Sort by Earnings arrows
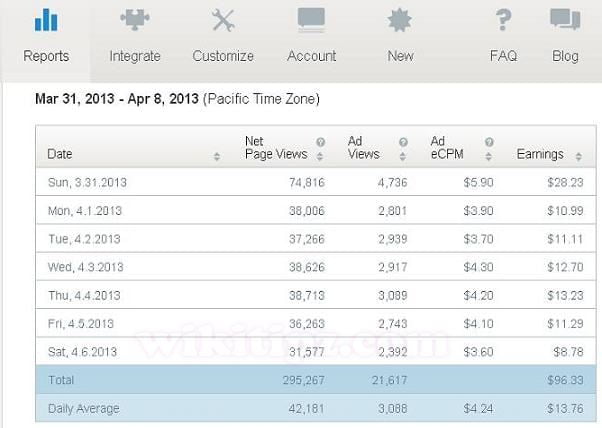Screen dimensions: 602x428 579,156
